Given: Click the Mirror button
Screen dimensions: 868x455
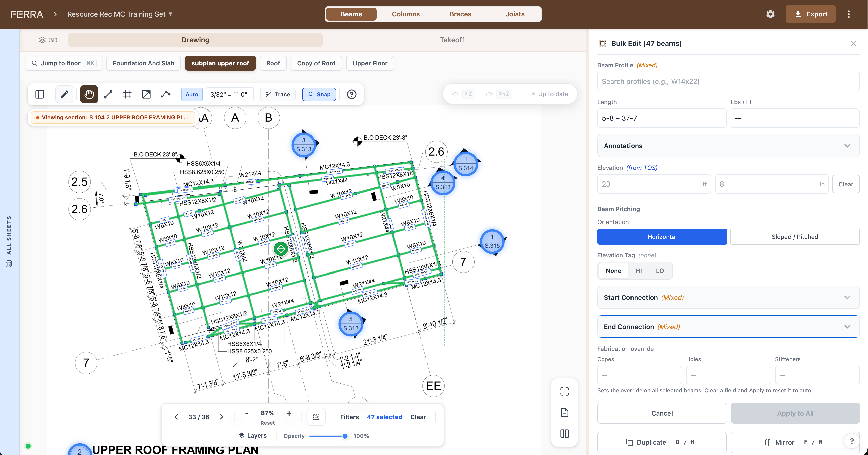Looking at the screenshot, I should point(795,442).
